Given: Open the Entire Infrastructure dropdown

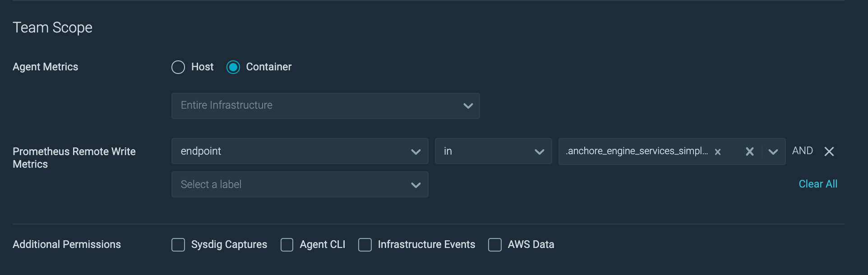Looking at the screenshot, I should [325, 106].
